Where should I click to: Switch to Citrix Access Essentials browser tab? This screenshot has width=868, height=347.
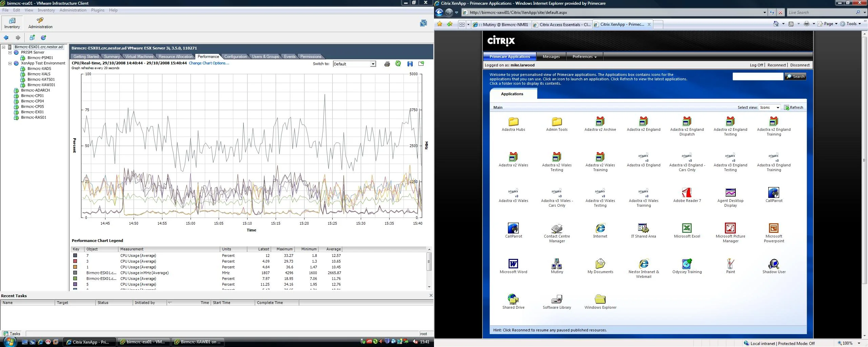(562, 24)
